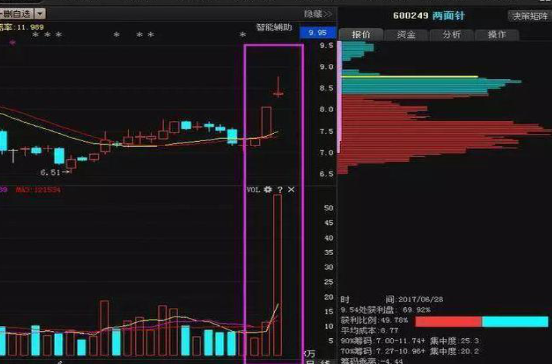
Task: Select the 集中度 25.3 value
Action: pos(454,341)
